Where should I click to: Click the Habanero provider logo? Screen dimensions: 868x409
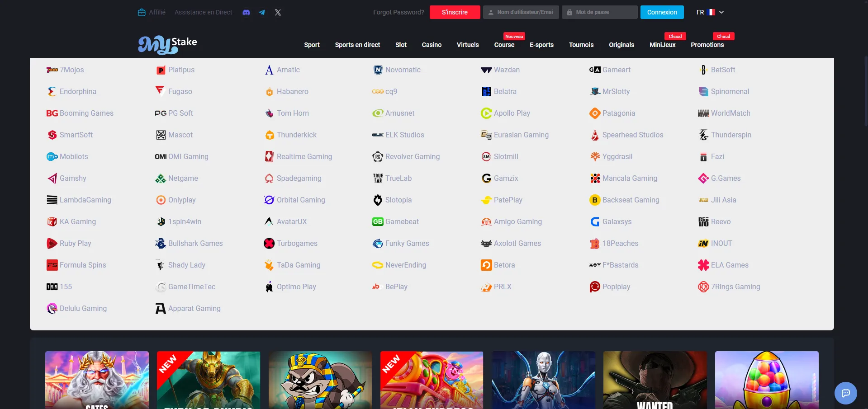pyautogui.click(x=269, y=91)
